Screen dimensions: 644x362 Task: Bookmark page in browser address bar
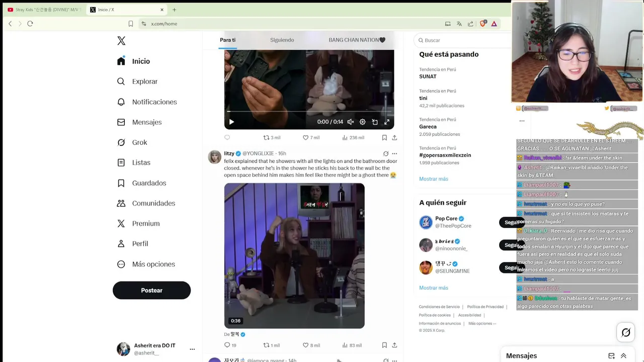click(131, 24)
